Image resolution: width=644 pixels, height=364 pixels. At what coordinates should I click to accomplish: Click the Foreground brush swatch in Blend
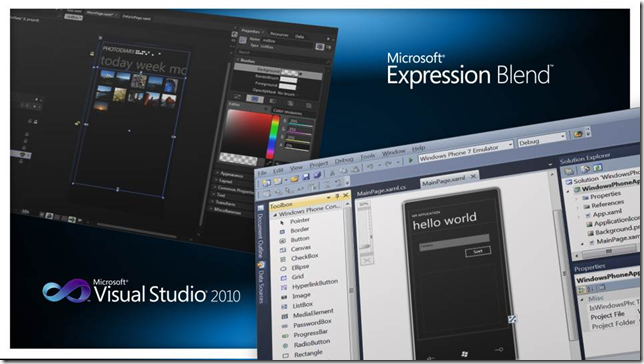pos(288,86)
